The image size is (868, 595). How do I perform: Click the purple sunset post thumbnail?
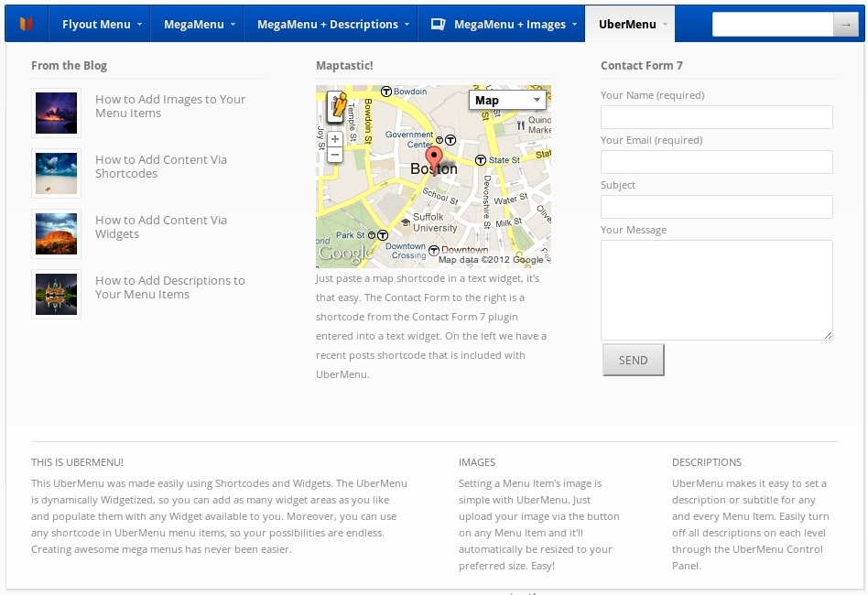pos(57,113)
